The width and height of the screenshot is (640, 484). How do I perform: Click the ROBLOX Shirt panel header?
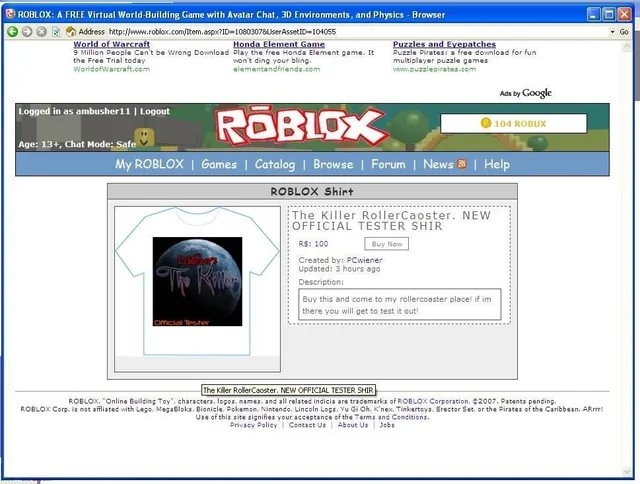click(x=312, y=191)
